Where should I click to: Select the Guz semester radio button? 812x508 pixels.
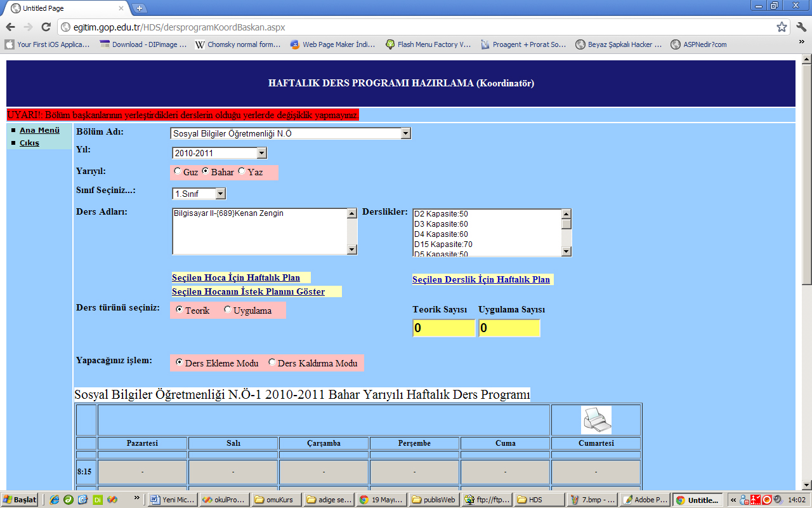pos(178,172)
